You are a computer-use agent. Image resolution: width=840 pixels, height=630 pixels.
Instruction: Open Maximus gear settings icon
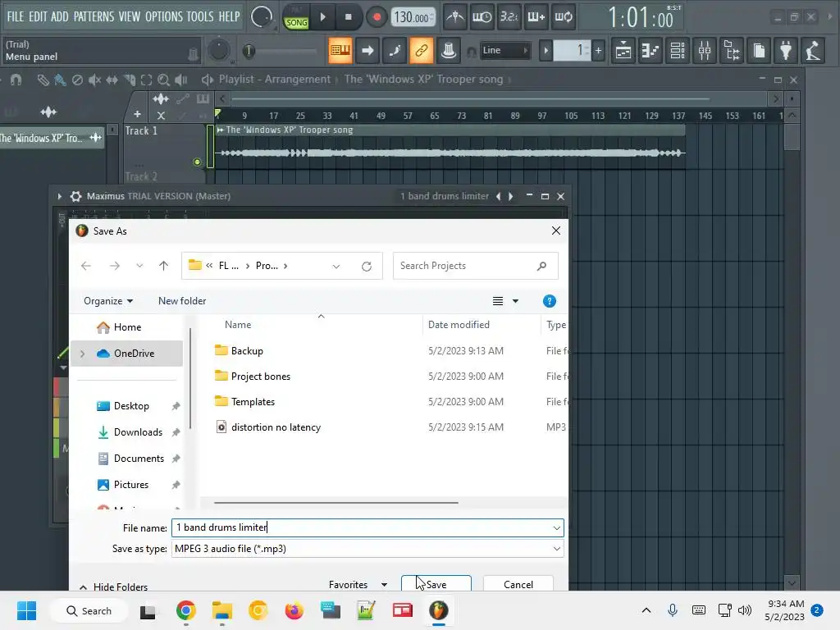coord(76,197)
